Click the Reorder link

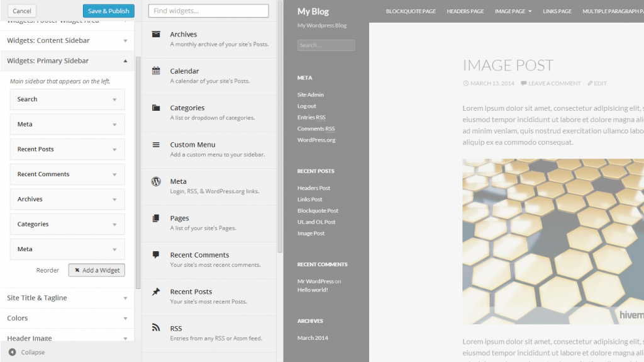tap(47, 270)
